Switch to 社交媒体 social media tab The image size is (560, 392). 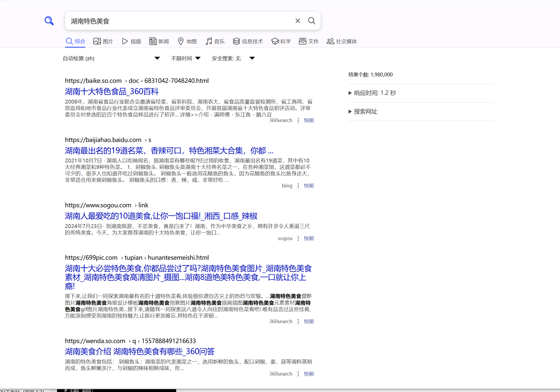click(342, 41)
